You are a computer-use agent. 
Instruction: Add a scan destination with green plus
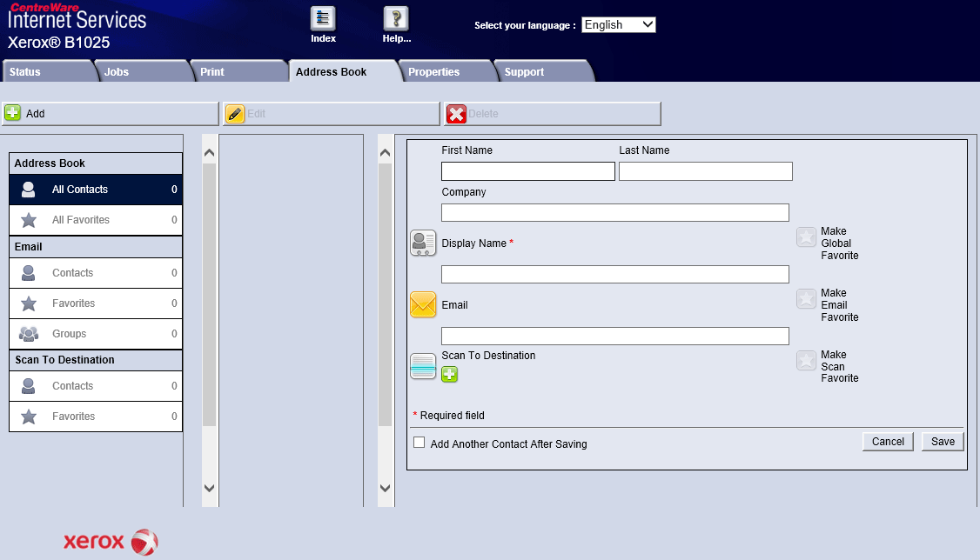click(x=449, y=374)
